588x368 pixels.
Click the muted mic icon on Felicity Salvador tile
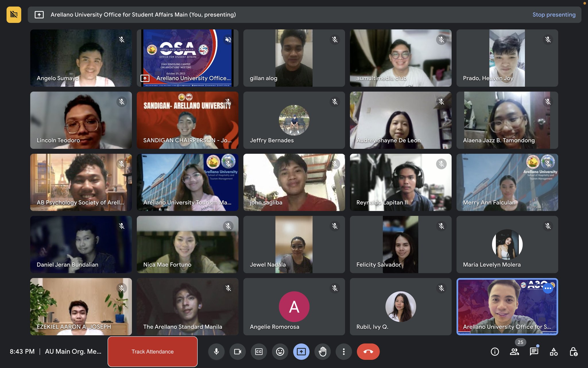441,226
